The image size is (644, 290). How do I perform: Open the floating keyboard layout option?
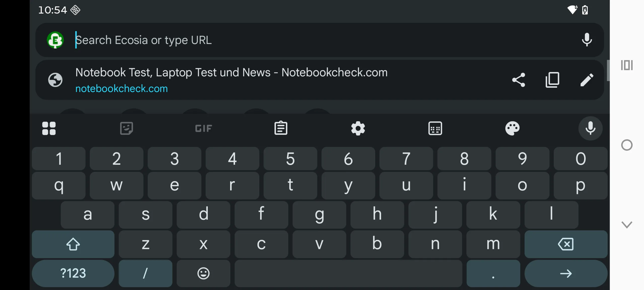pyautogui.click(x=435, y=128)
